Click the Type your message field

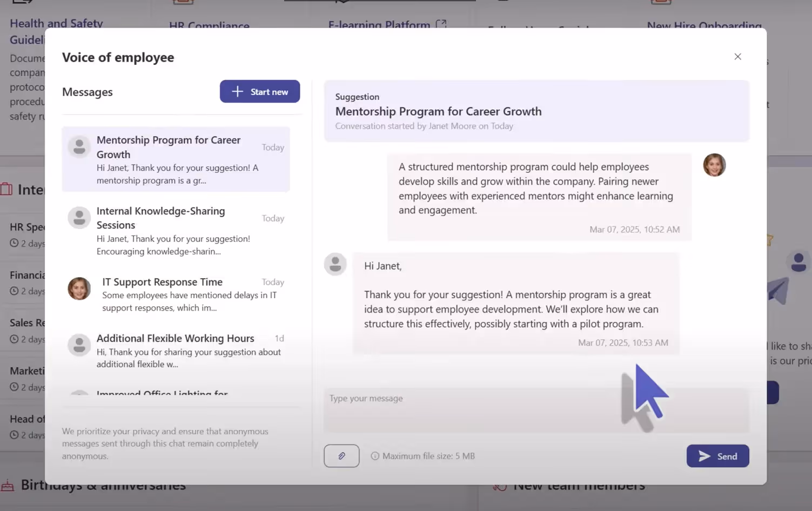[536, 410]
